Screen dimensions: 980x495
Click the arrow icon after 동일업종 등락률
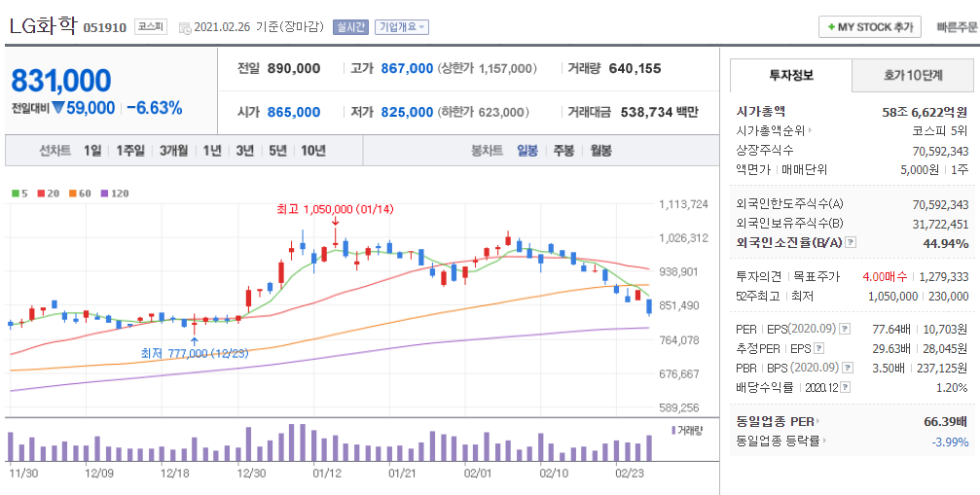coord(824,442)
